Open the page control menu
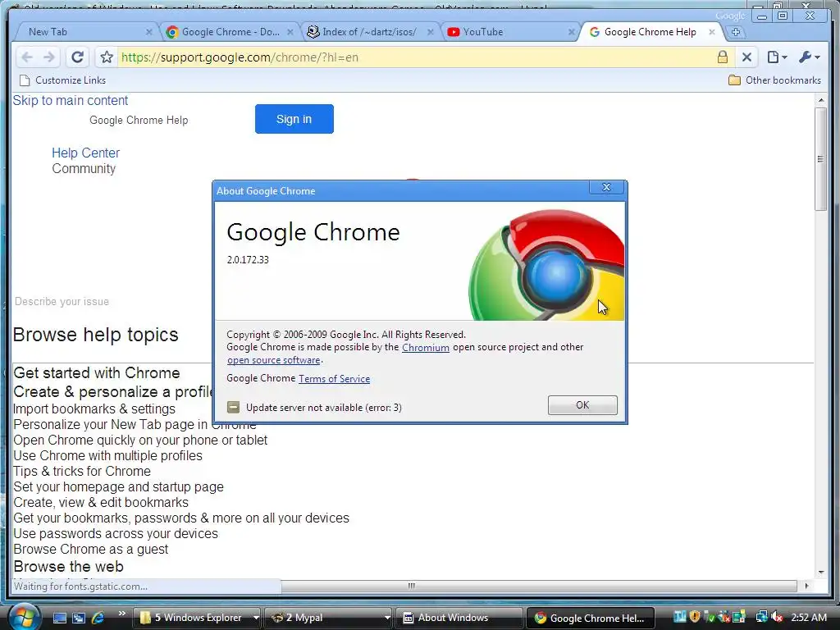840x630 pixels. 777,57
